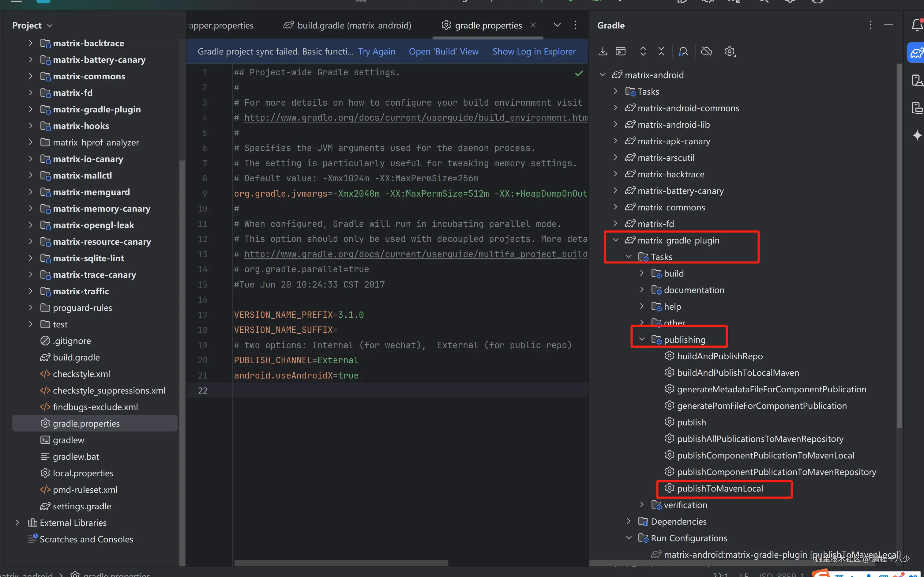This screenshot has width=924, height=577.
Task: Select publishToMavenLocal Gradle task
Action: click(719, 488)
